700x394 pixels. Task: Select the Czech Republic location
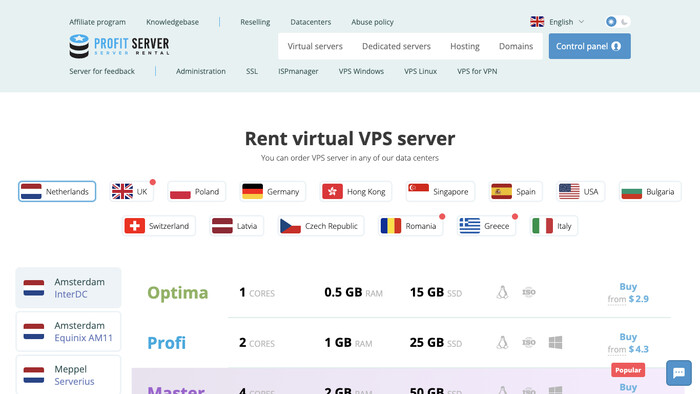321,226
